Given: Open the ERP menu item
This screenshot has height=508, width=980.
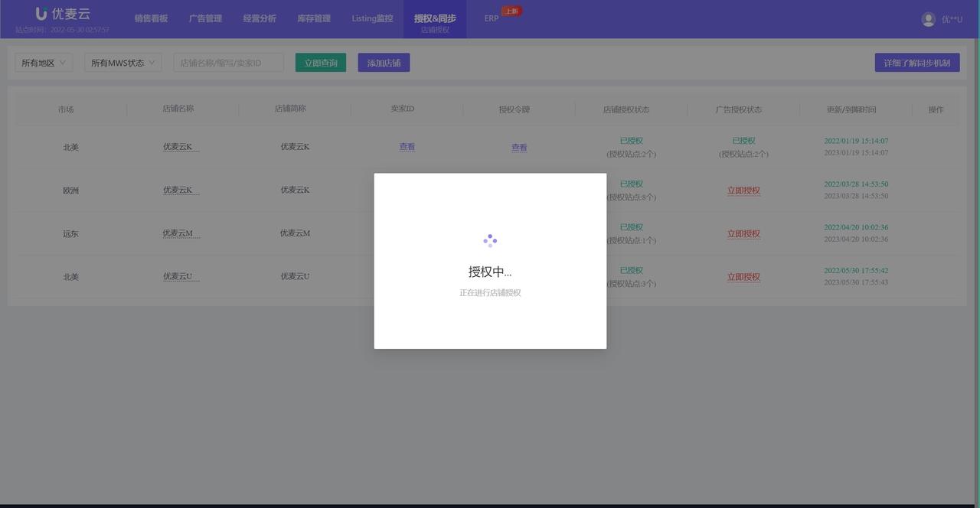Looking at the screenshot, I should tap(491, 18).
